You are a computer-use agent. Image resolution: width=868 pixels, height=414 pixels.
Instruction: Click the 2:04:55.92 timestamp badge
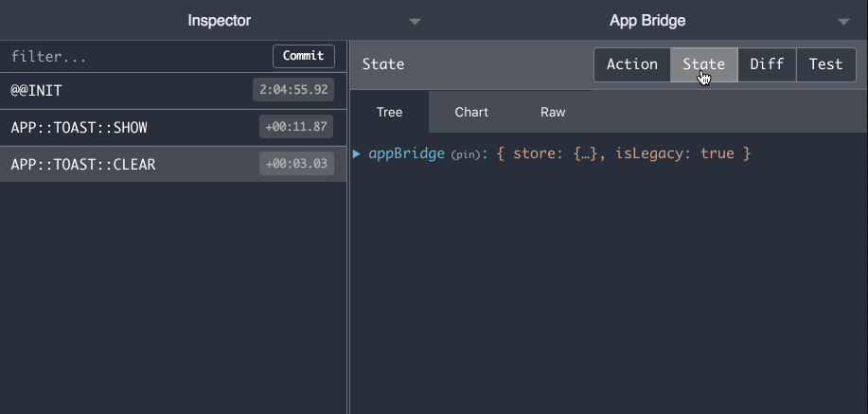[293, 90]
